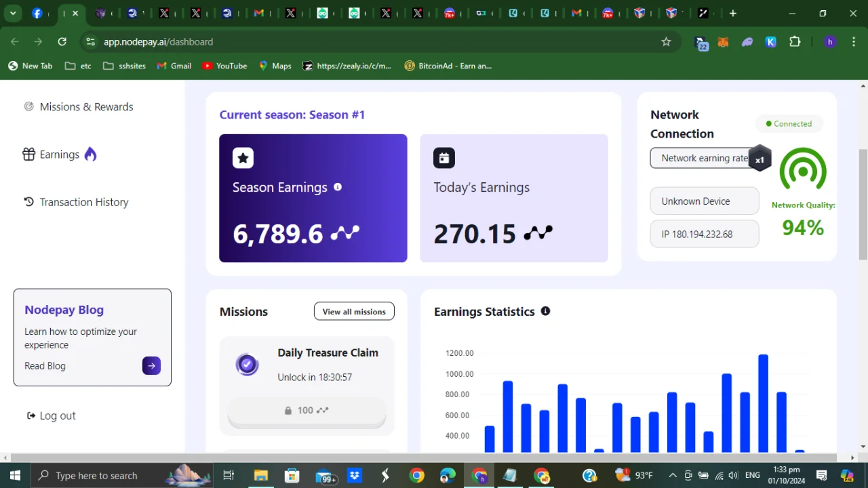Click the Unknown Device box

pos(705,201)
